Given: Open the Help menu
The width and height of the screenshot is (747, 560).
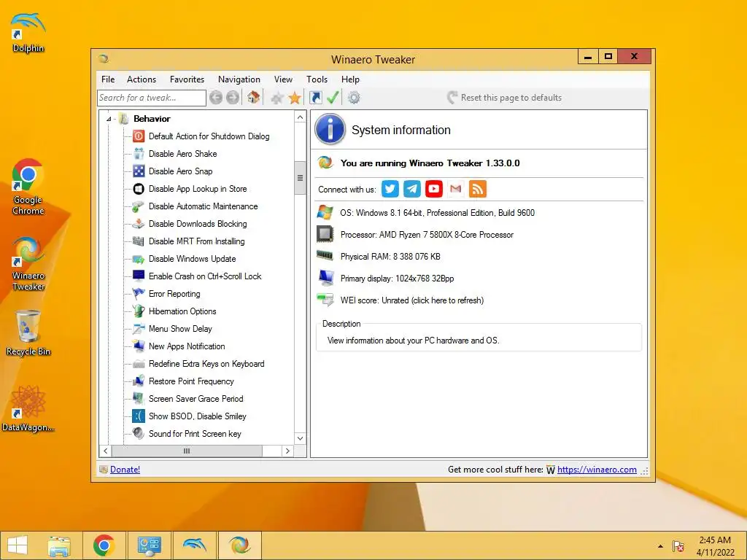Looking at the screenshot, I should [350, 79].
